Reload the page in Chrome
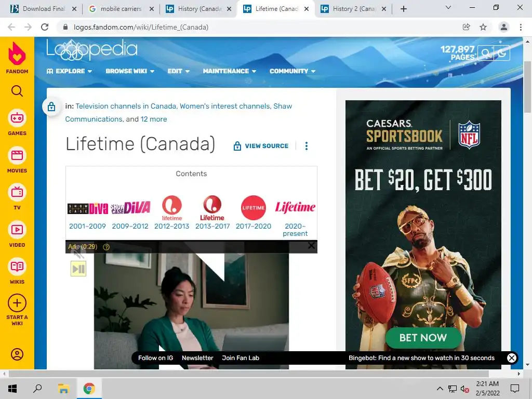Image resolution: width=532 pixels, height=399 pixels. click(45, 27)
